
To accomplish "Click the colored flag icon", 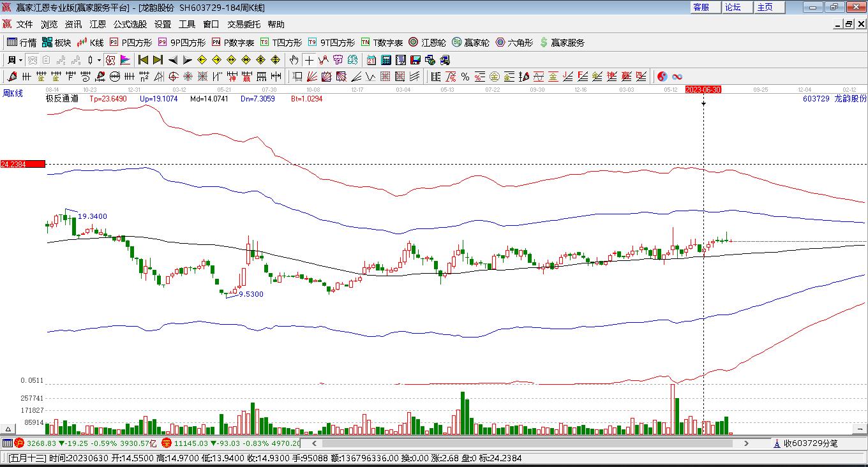I will pyautogui.click(x=125, y=60).
